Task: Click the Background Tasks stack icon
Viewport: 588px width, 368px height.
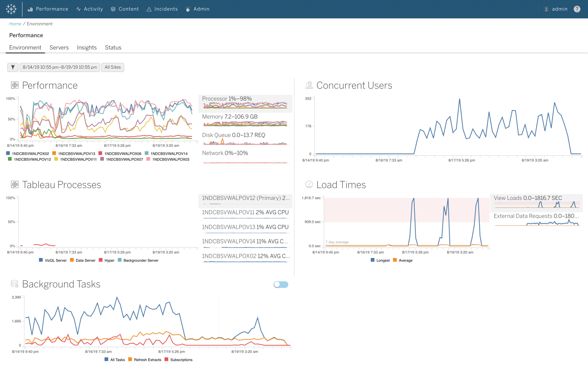Action: point(14,284)
